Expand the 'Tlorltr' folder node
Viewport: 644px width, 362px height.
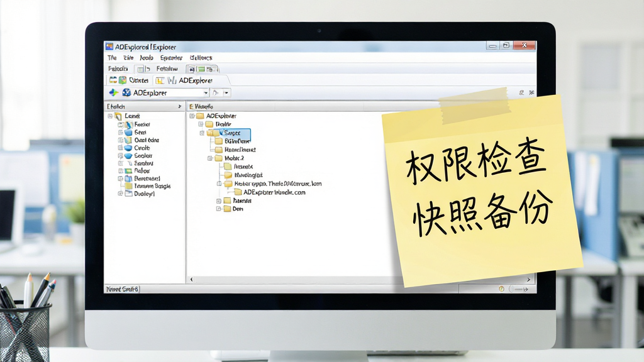click(201, 124)
